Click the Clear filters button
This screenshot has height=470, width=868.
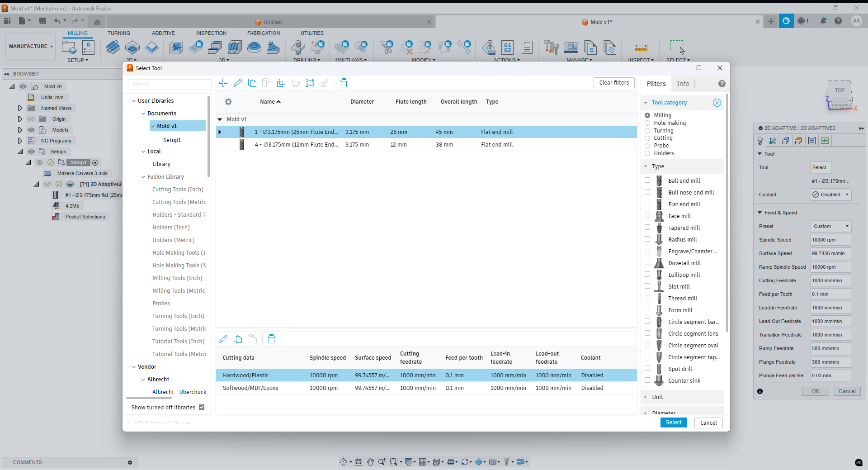tap(614, 83)
